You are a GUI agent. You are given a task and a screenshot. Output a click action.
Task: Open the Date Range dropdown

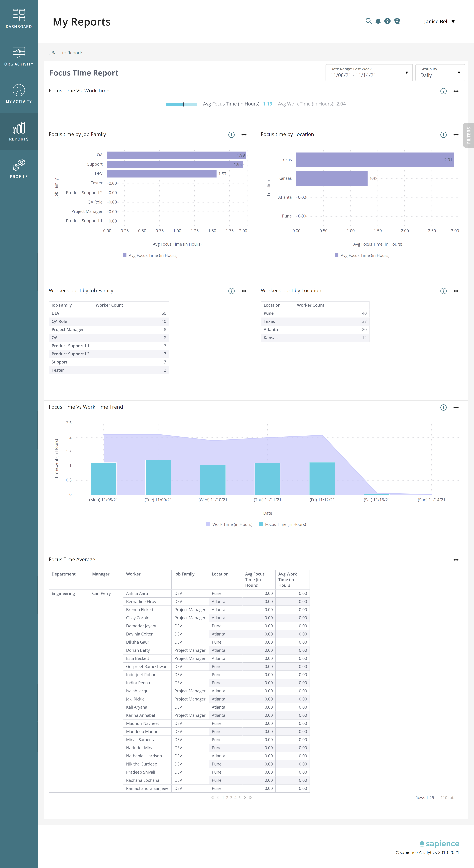pos(369,72)
